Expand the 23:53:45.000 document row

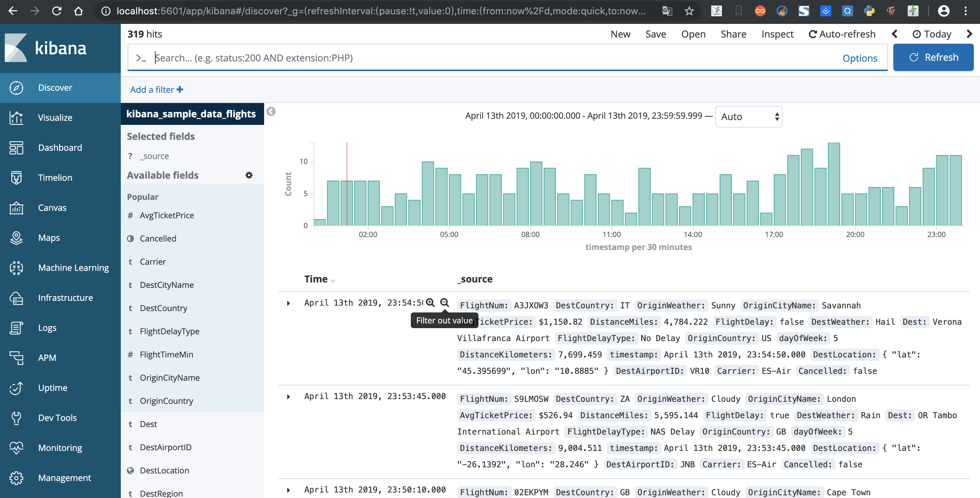pyautogui.click(x=288, y=397)
